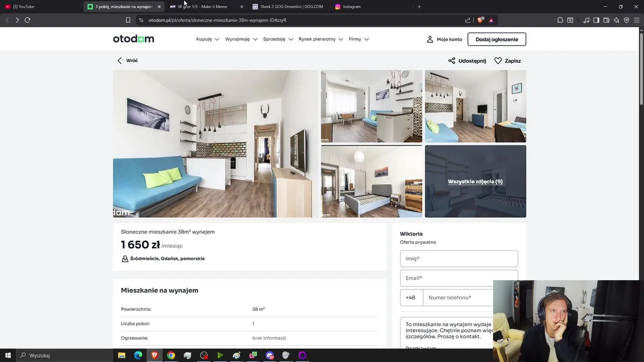This screenshot has width=644, height=362.
Task: Open Leo AI sparkle icon
Action: (x=617, y=20)
